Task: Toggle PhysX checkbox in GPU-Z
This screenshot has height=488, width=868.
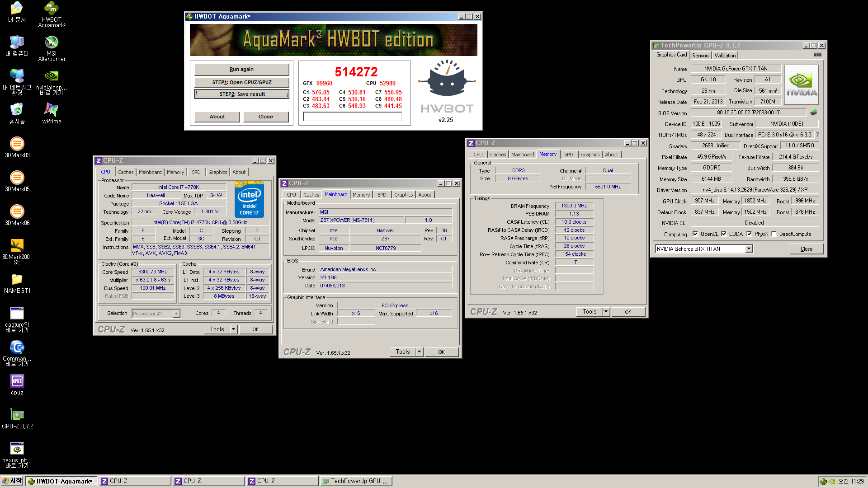Action: click(749, 234)
